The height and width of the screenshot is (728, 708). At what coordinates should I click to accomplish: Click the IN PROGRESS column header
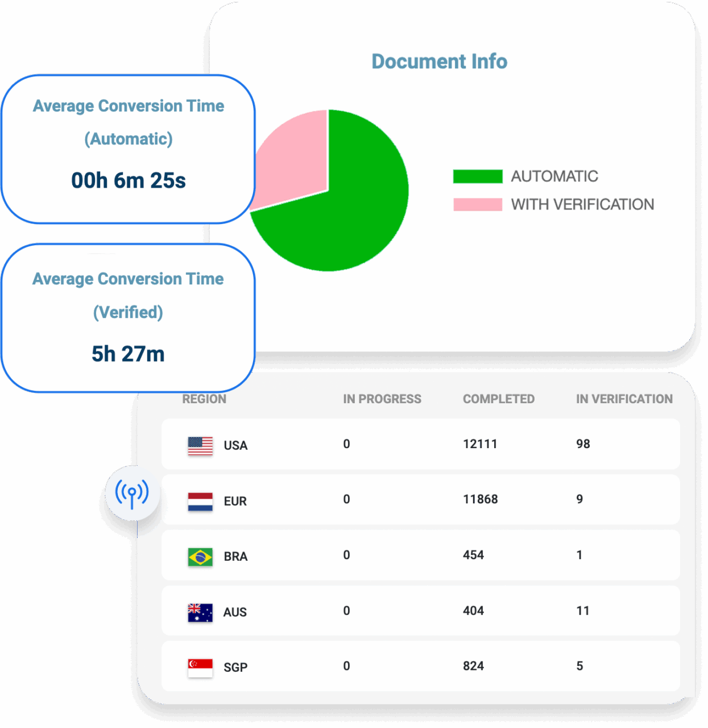click(382, 399)
